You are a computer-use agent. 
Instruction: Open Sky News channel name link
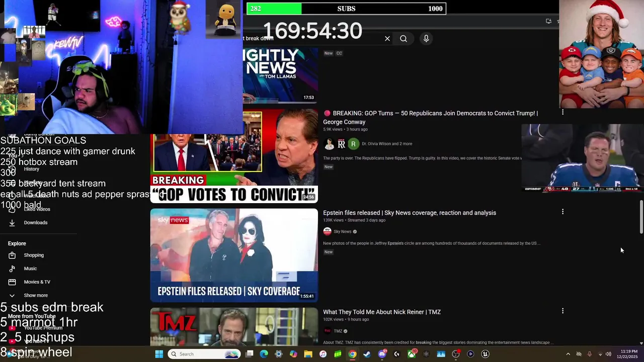[x=343, y=232]
